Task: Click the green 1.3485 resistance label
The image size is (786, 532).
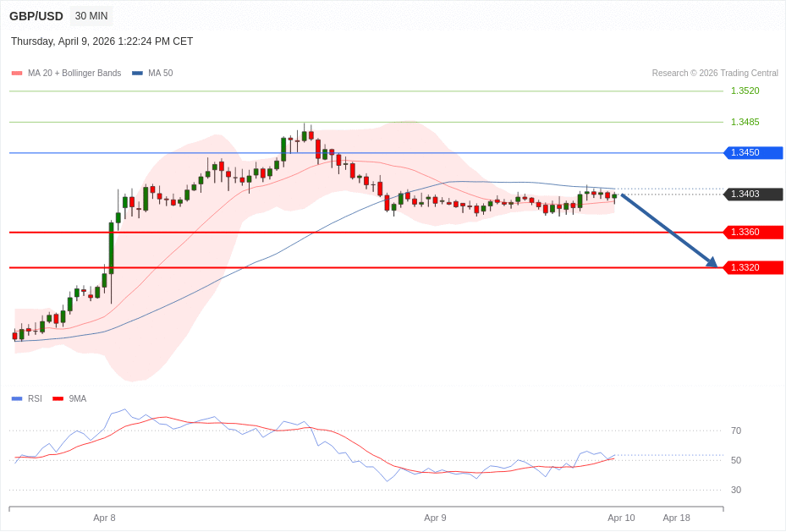Action: coord(745,123)
